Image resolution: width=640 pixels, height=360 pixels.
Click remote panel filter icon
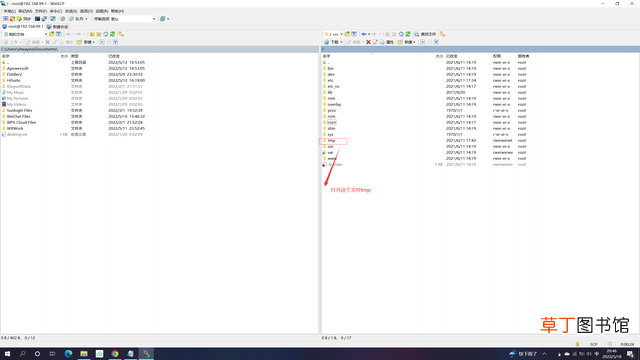coord(354,34)
